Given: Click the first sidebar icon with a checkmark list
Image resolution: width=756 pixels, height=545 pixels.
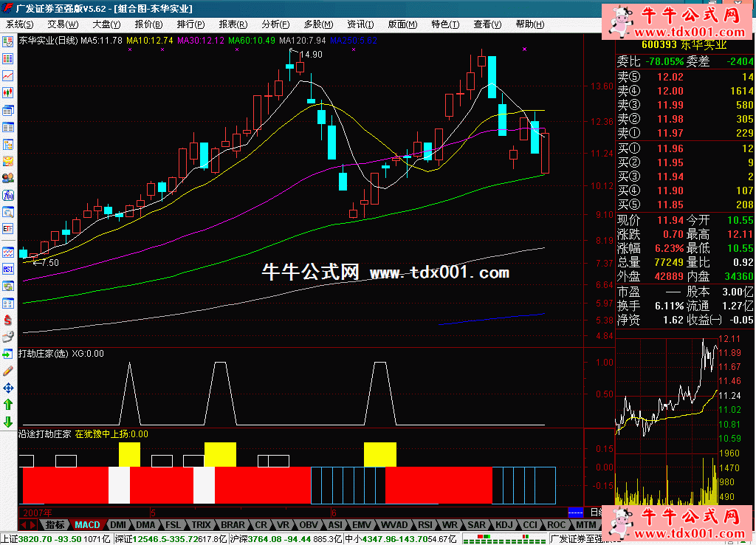Looking at the screenshot, I should (7, 42).
